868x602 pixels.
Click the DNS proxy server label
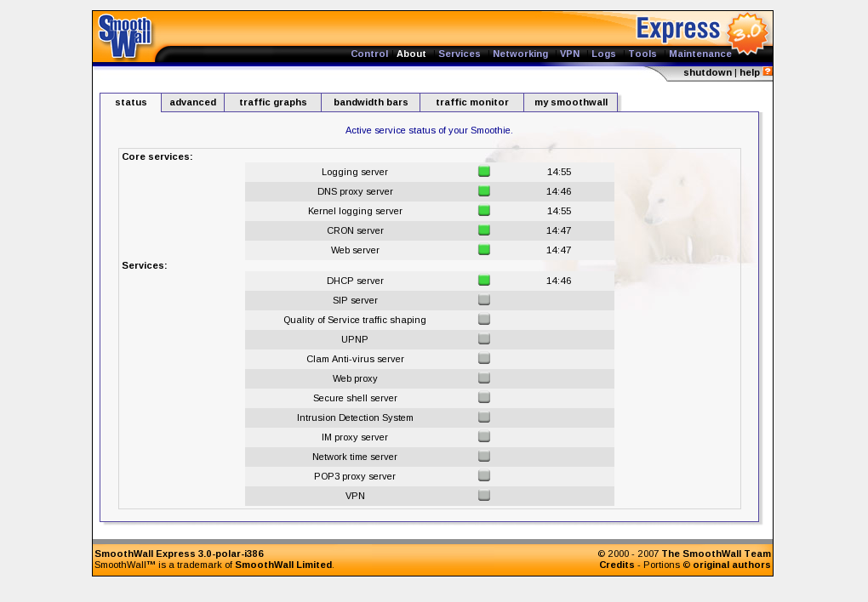coord(355,191)
